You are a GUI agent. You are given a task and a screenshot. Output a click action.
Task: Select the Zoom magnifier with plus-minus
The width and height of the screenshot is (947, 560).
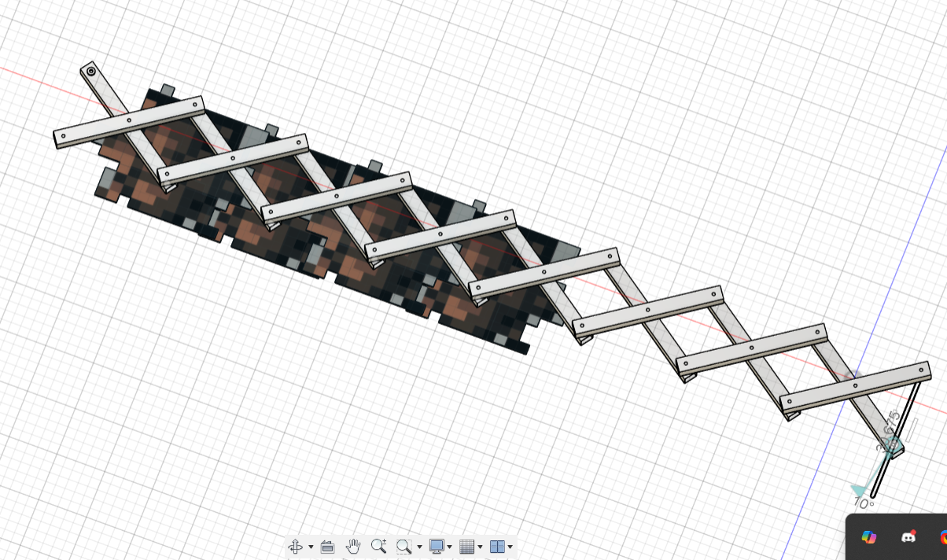point(378,547)
